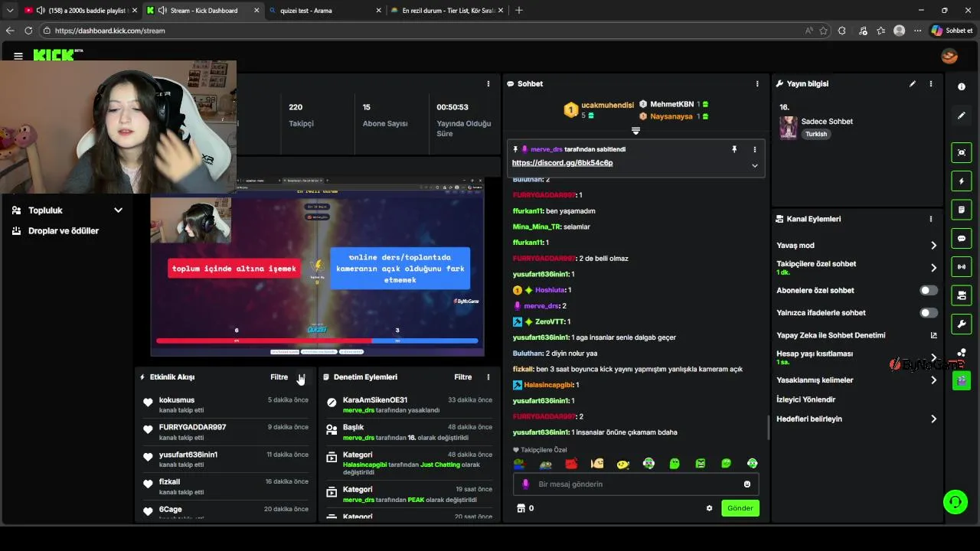Viewport: 980px width, 551px height.
Task: Collapse the chat leaderboard arrow
Action: click(635, 131)
